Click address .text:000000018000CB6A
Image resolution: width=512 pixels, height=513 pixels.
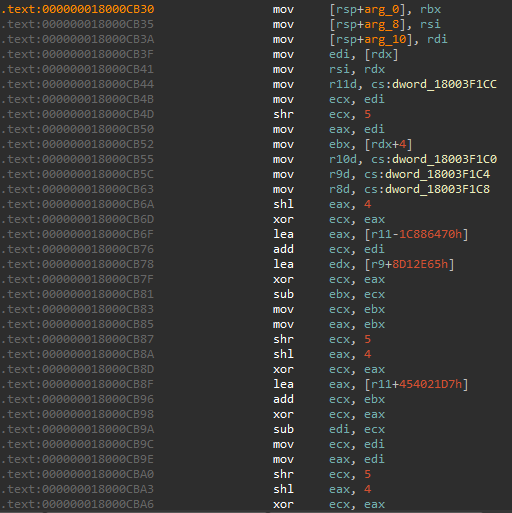(x=77, y=204)
